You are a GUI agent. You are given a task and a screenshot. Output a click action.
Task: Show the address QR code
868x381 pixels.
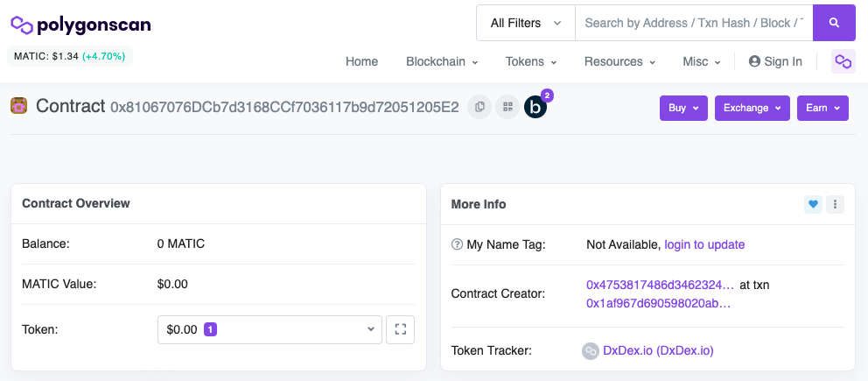point(507,107)
